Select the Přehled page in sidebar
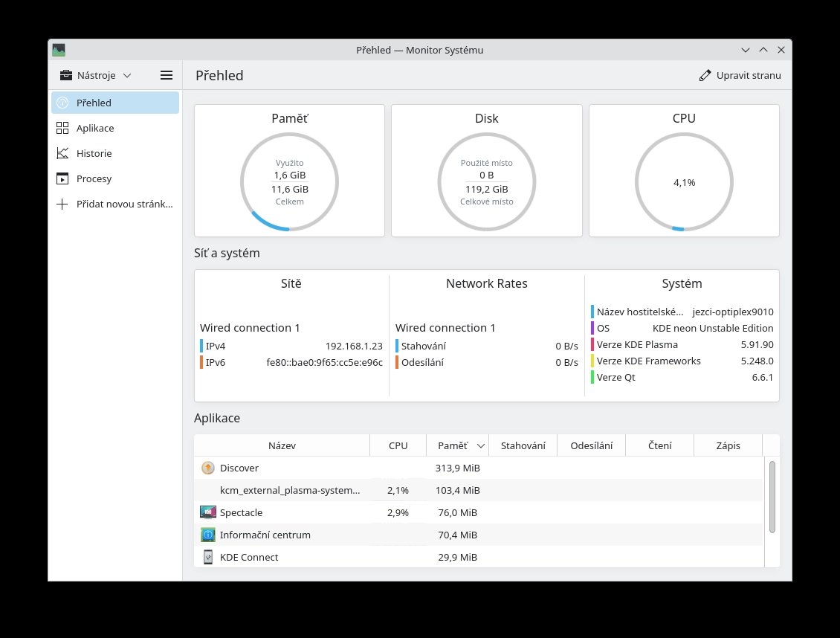 (x=115, y=103)
